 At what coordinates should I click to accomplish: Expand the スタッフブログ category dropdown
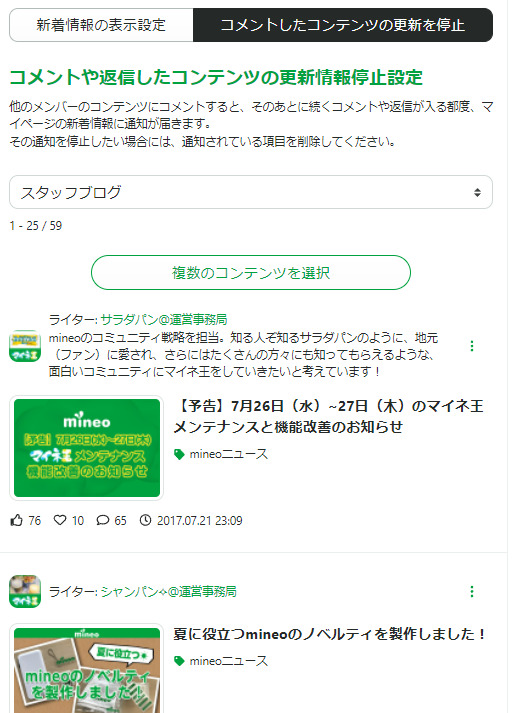click(x=251, y=192)
